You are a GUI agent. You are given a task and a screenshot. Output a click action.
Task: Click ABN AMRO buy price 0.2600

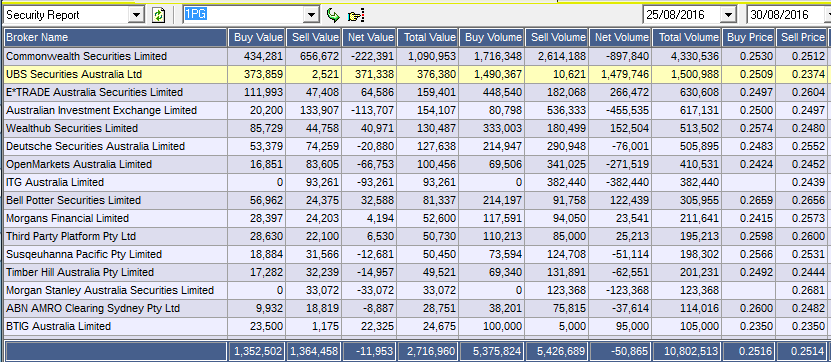[755, 308]
